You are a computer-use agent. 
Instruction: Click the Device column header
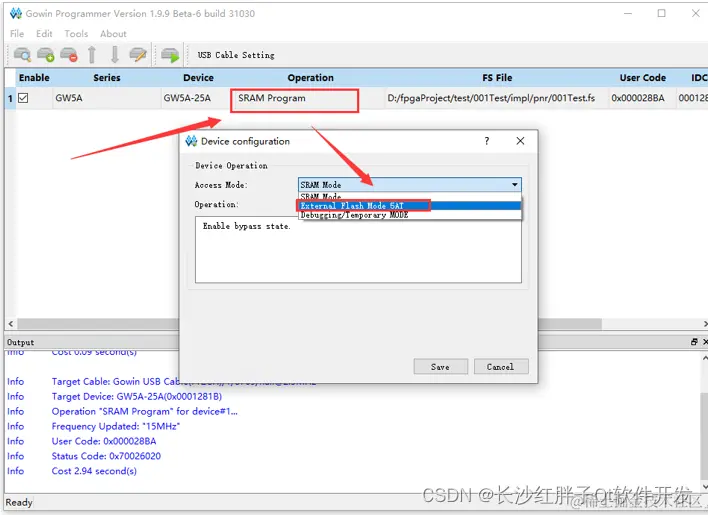pyautogui.click(x=198, y=78)
